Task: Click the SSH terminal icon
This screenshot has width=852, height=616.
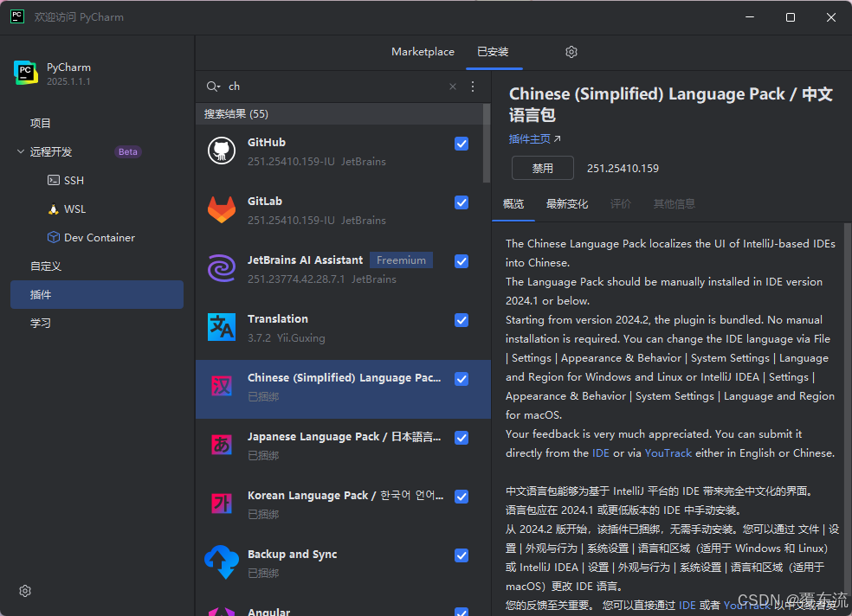Action: (54, 180)
